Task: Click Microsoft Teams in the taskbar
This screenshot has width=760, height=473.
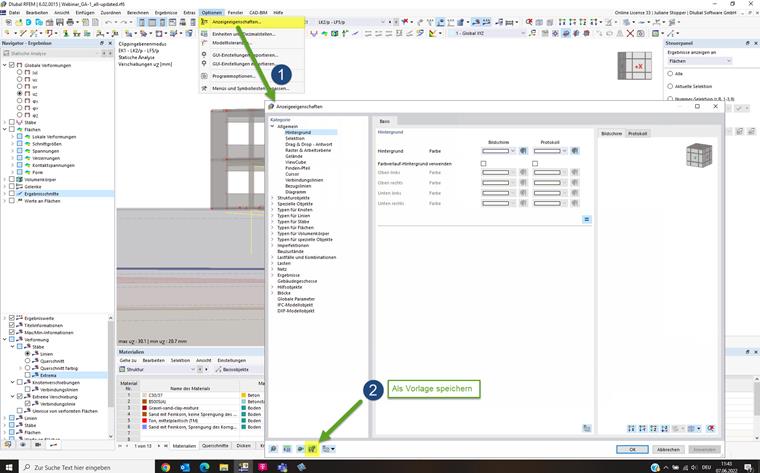Action: point(282,467)
